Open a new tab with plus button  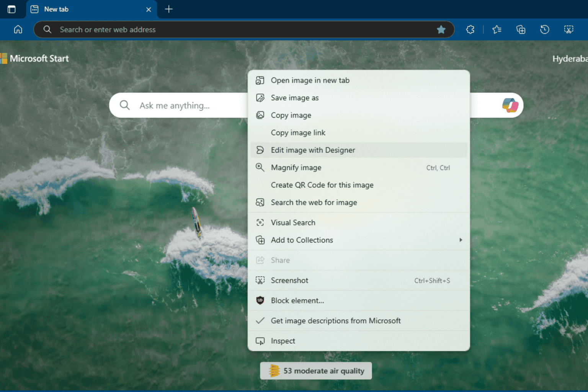[x=169, y=9]
